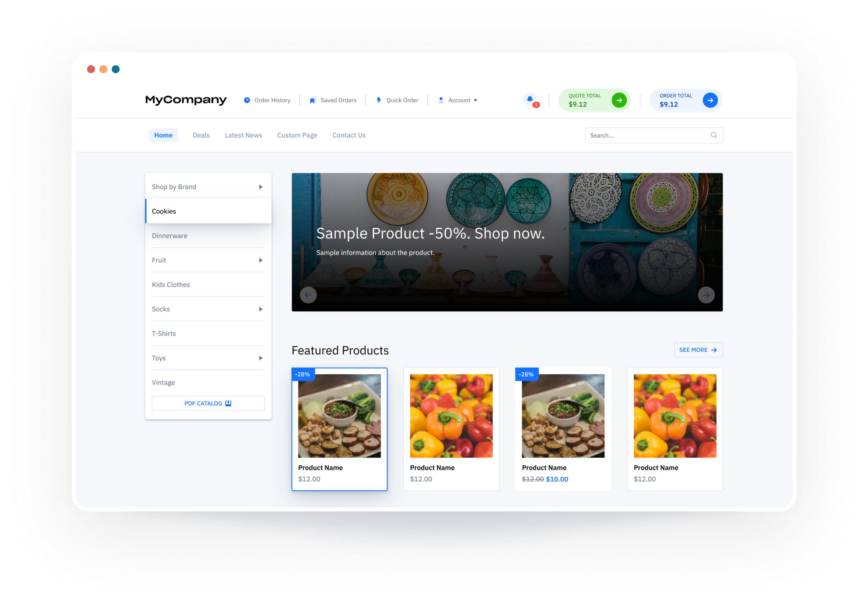Open the product image priced $10.00
868x602 pixels.
(563, 416)
